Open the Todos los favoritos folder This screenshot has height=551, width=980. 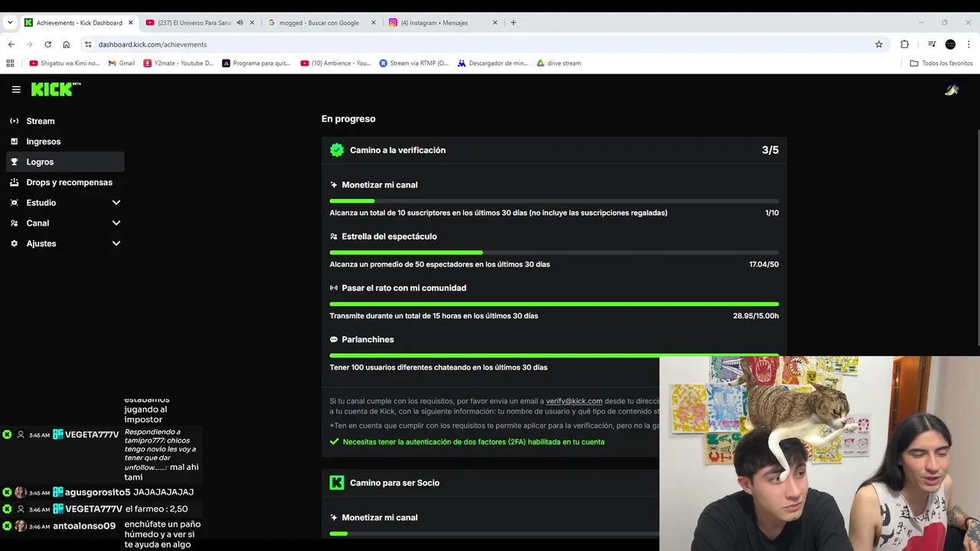941,64
